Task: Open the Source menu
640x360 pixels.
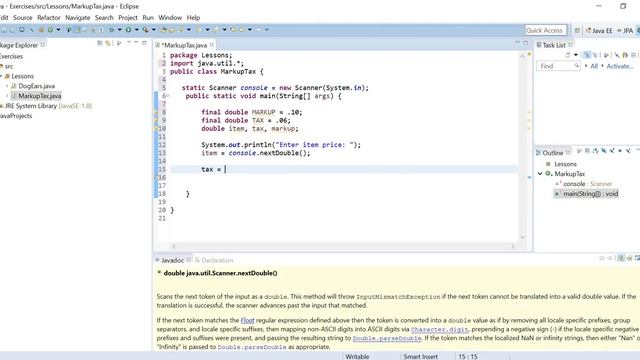Action: point(22,18)
